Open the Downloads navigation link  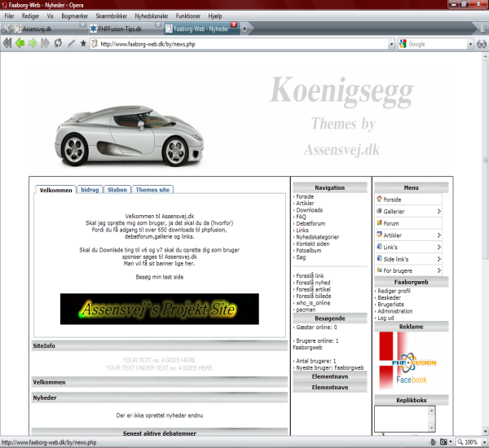coord(310,210)
